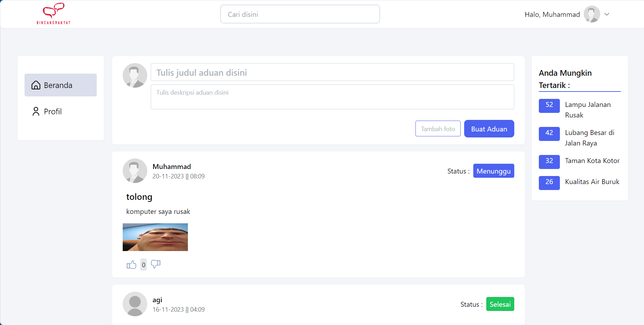Click the Menunggu status badge

[494, 171]
